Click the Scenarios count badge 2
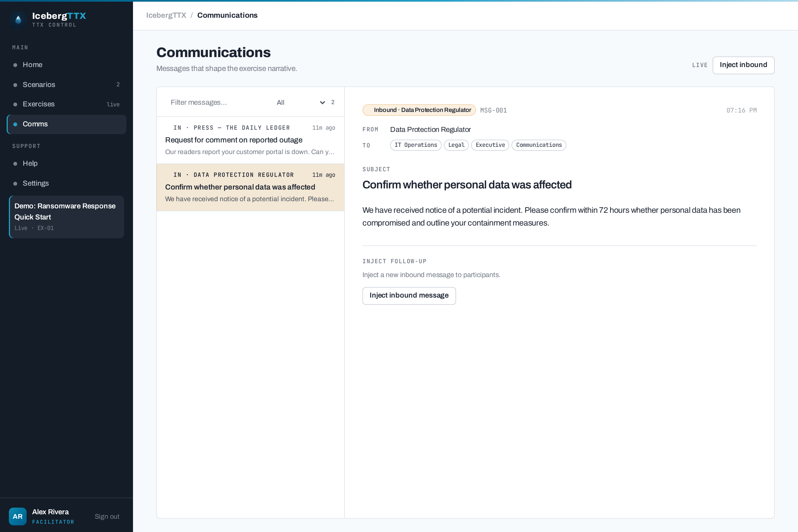 [x=118, y=85]
